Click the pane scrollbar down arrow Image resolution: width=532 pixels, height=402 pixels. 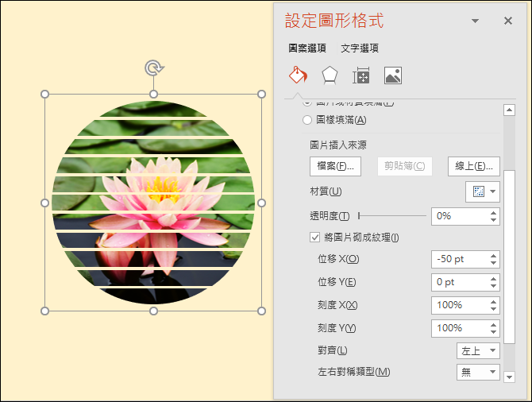click(x=509, y=377)
